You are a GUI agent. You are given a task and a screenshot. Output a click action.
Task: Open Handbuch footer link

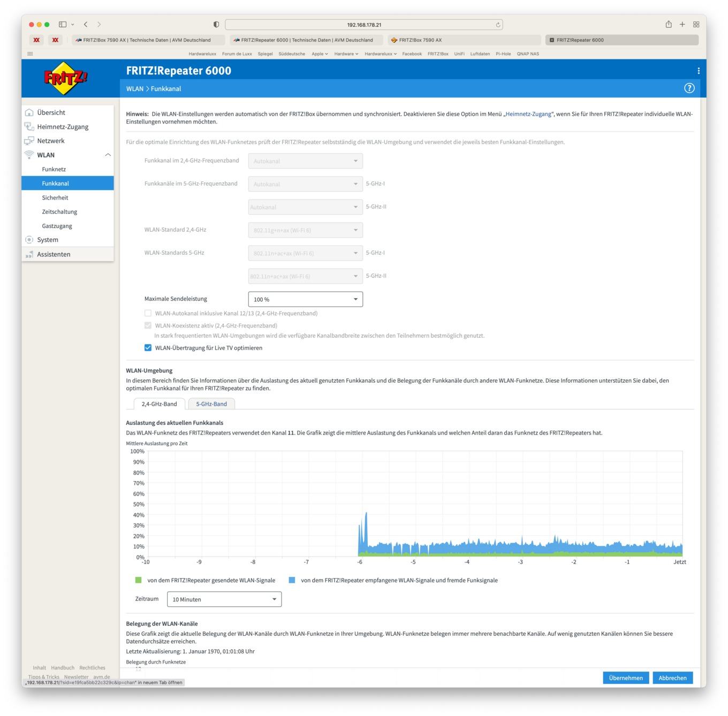pos(63,668)
